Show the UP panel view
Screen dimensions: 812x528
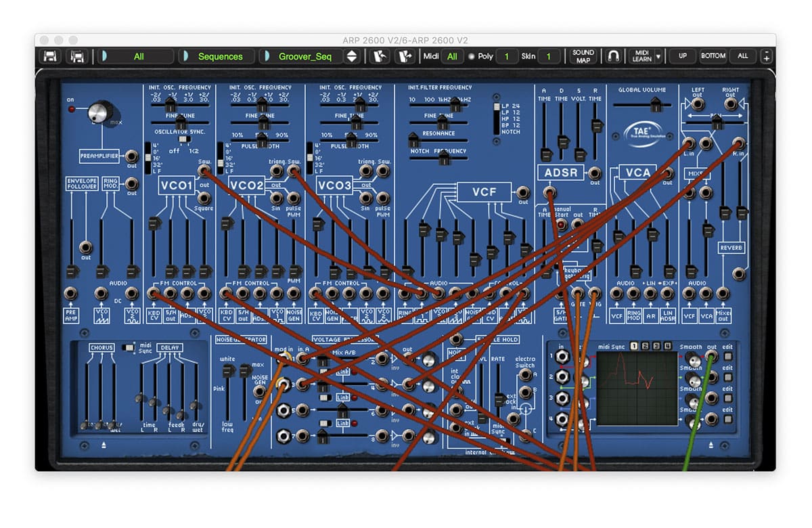coord(683,56)
